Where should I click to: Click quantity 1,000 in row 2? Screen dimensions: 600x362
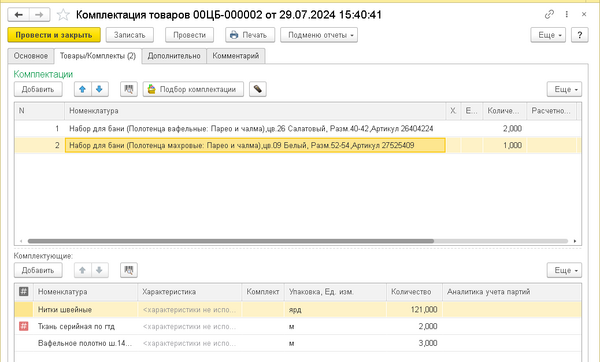(505, 145)
